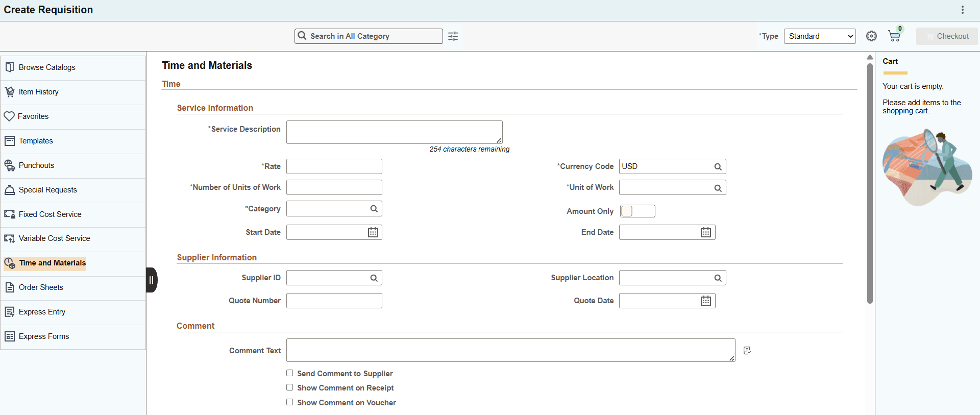Click the Express Entry icon
This screenshot has height=415, width=980.
[10, 312]
